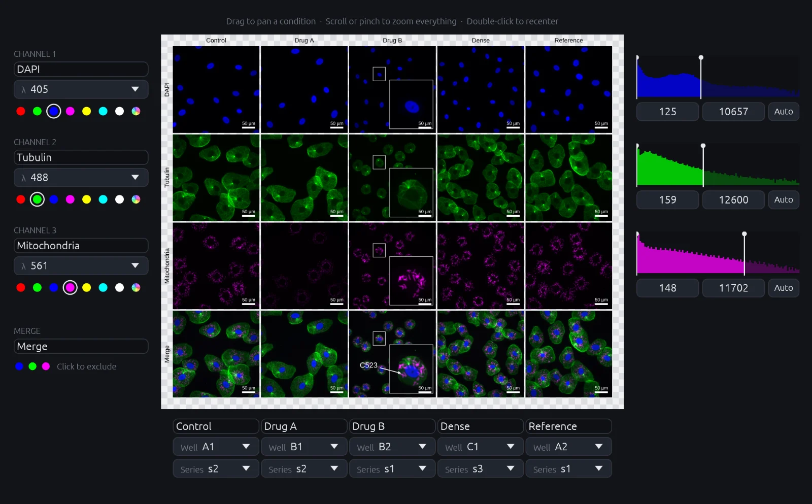Click the Control Merge image panel
This screenshot has height=504, width=812.
pos(216,354)
